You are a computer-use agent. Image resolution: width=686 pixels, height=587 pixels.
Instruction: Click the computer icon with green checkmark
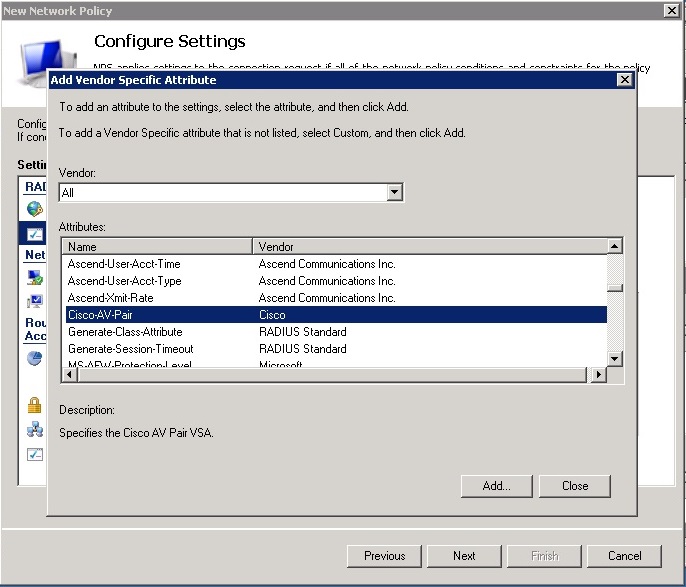tap(35, 277)
